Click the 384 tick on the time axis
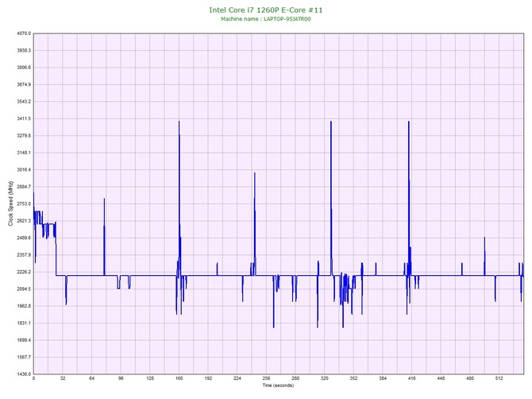Image resolution: width=532 pixels, height=399 pixels. [x=383, y=378]
